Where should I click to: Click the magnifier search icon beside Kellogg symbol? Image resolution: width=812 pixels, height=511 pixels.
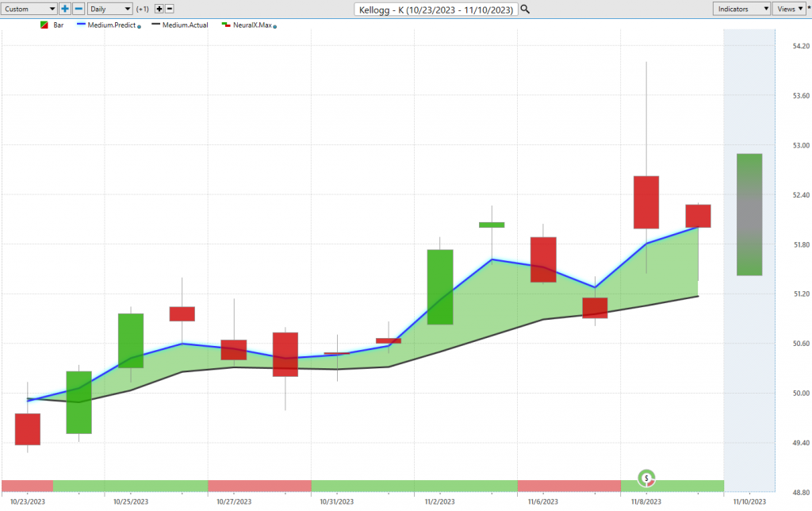(x=525, y=10)
